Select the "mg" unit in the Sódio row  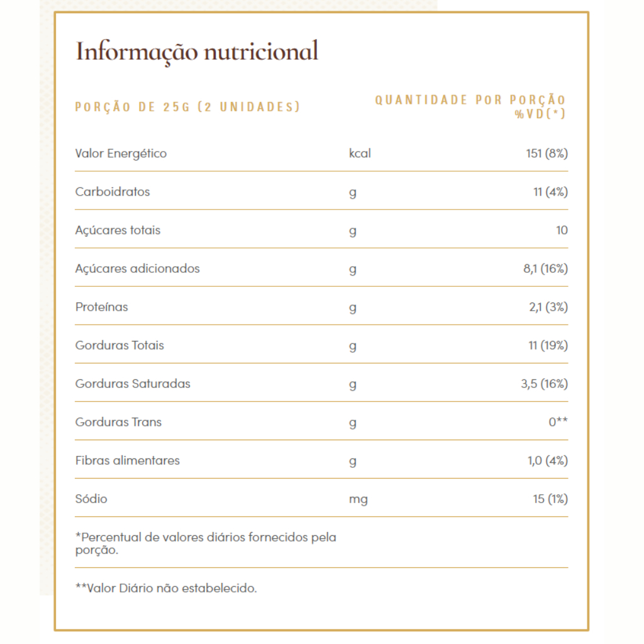click(358, 499)
